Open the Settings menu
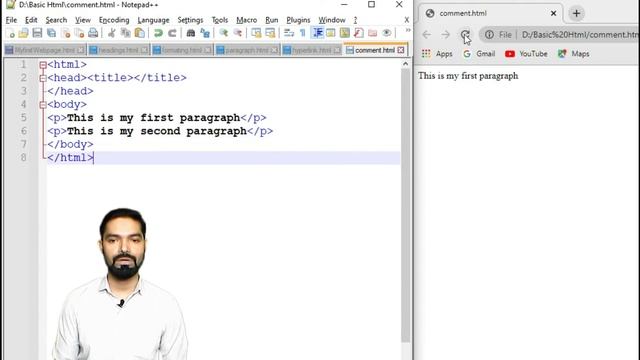Screen dimensions: 640x360 tap(190, 20)
